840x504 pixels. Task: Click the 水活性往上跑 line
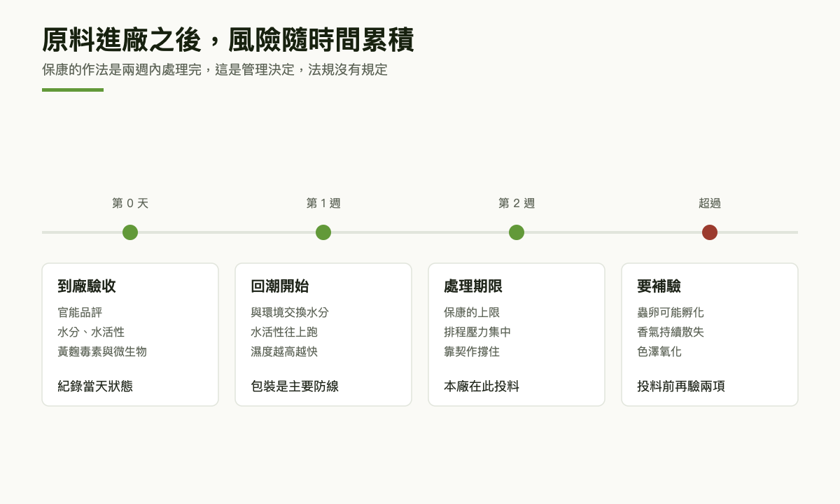click(x=284, y=332)
